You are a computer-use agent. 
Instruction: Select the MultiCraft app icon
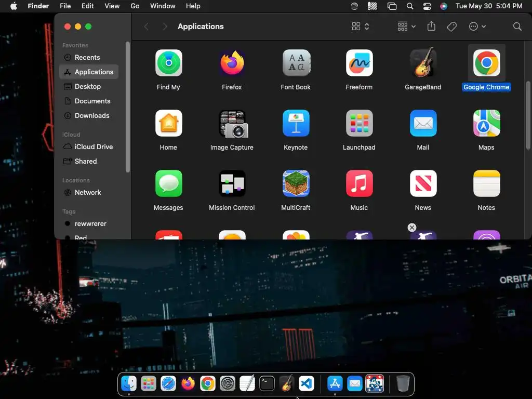(296, 183)
